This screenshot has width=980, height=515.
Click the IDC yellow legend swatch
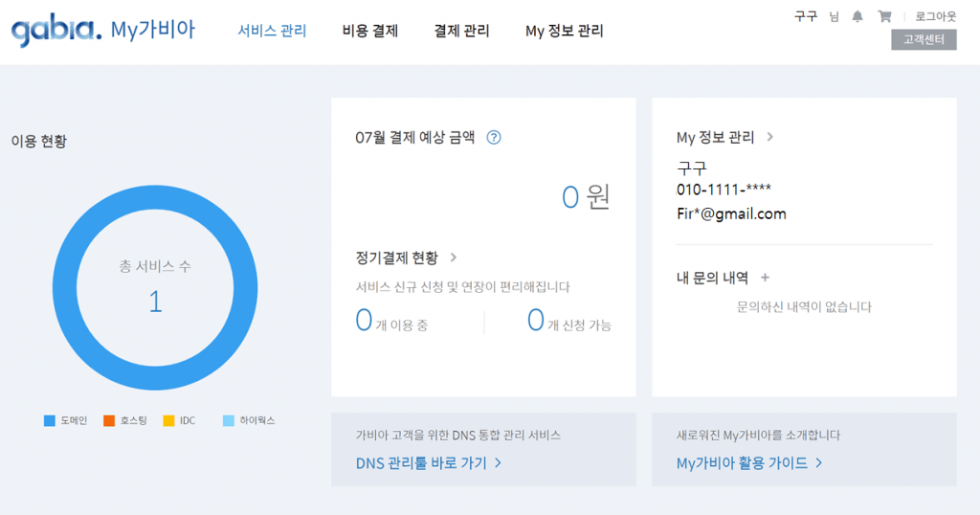pos(168,420)
